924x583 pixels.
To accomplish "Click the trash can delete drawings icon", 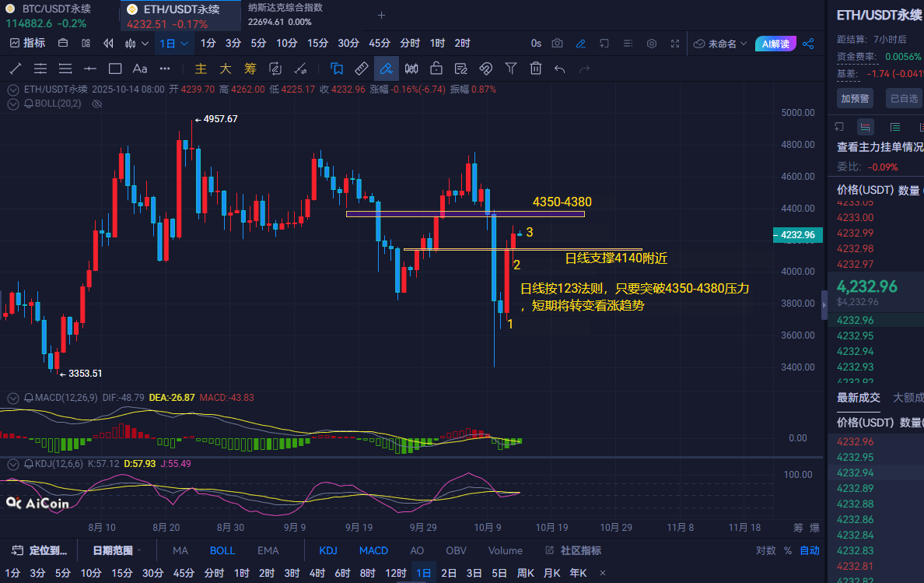I will point(535,69).
